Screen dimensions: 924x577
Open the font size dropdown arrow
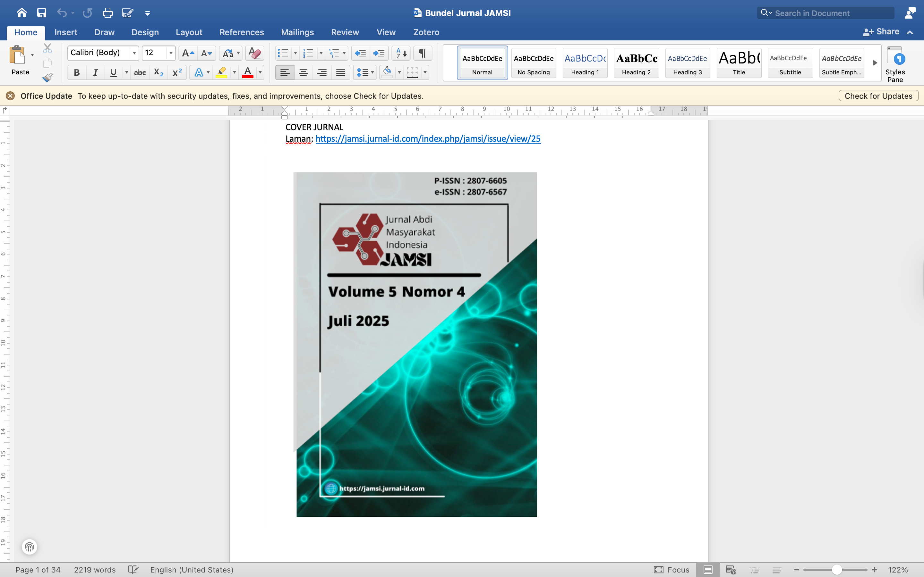tap(171, 53)
